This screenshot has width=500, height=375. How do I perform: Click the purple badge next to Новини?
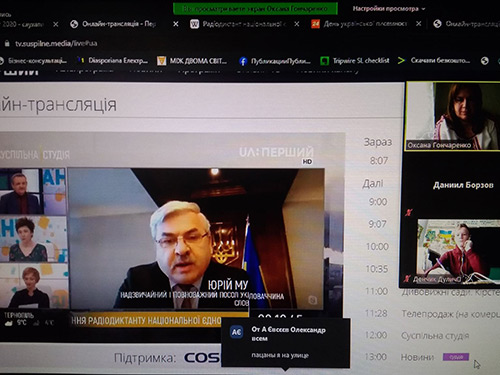coord(456,357)
